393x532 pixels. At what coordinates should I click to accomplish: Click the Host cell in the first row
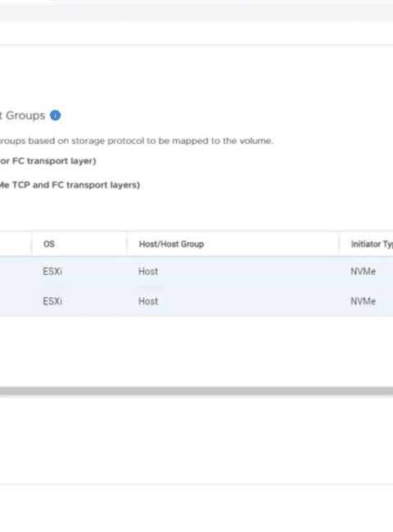coord(148,272)
